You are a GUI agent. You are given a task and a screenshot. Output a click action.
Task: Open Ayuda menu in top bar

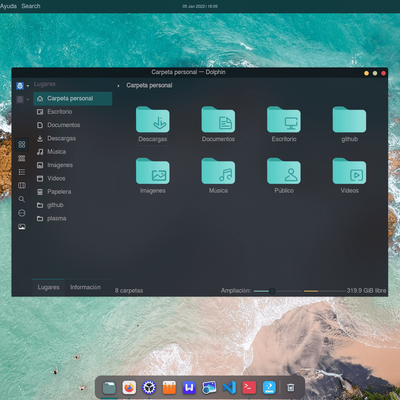(x=8, y=6)
